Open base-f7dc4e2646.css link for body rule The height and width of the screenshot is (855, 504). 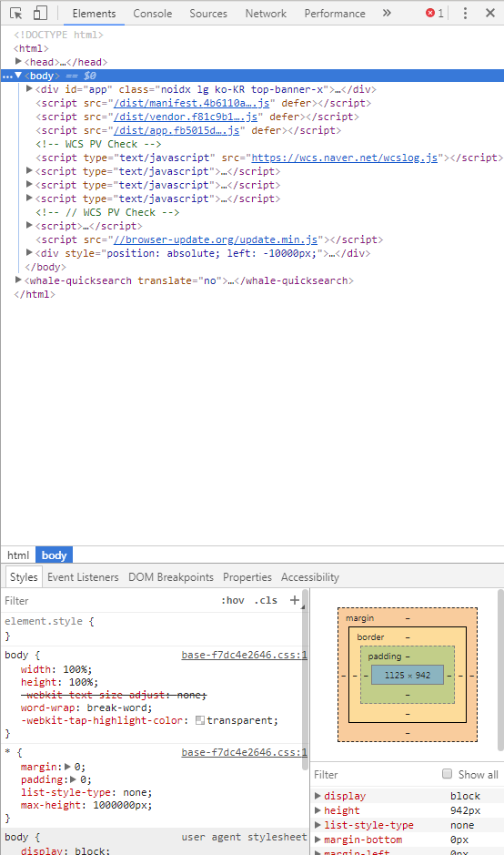pyautogui.click(x=244, y=655)
